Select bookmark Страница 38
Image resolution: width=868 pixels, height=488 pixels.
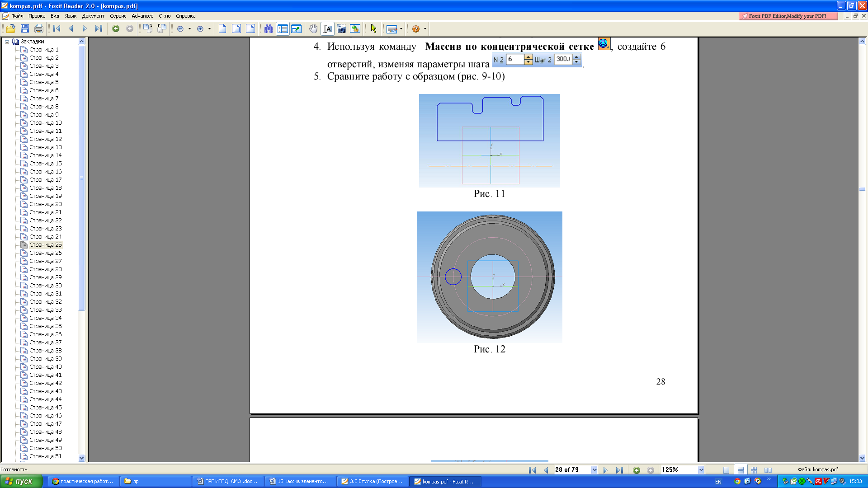pyautogui.click(x=46, y=351)
